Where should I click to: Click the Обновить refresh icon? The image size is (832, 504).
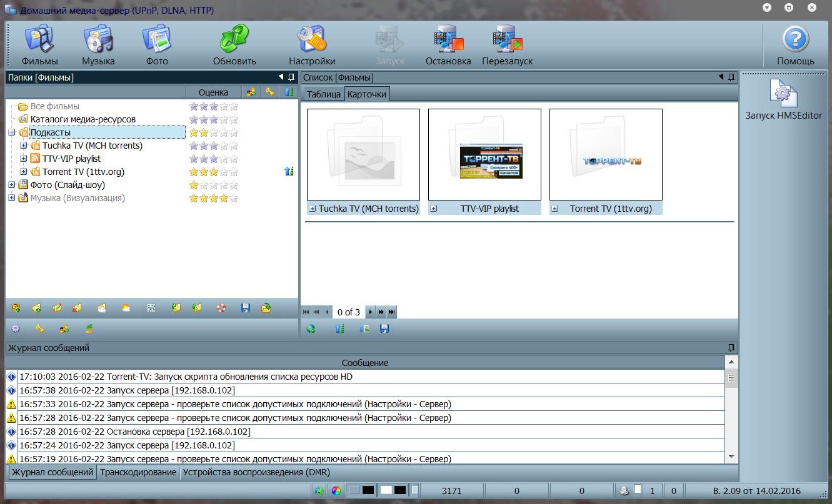coord(234,45)
